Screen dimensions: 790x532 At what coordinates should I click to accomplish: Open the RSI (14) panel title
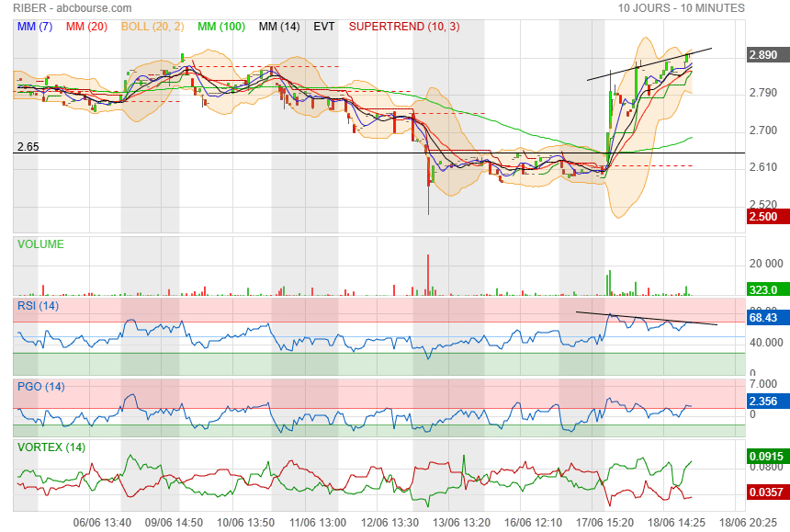[38, 306]
